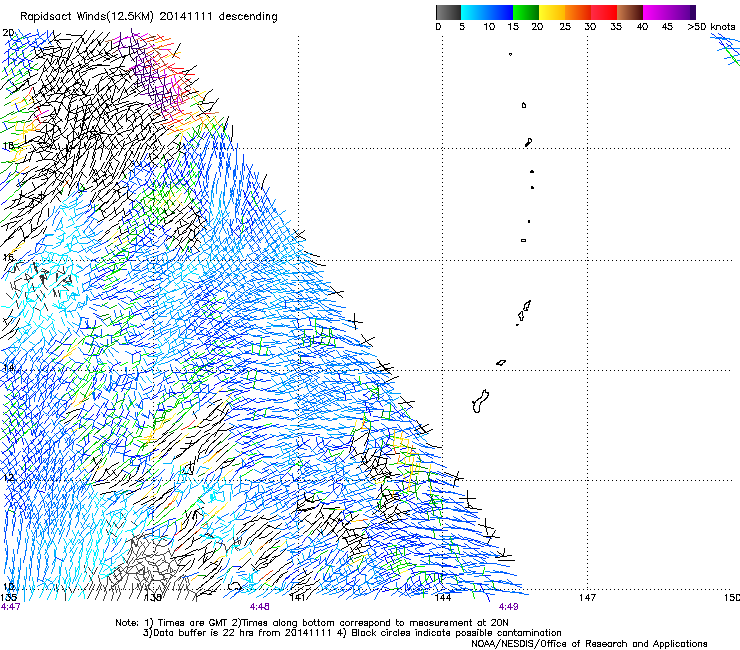The image size is (740, 650).
Task: Click the '141' longitude axis label
Action: click(x=297, y=598)
